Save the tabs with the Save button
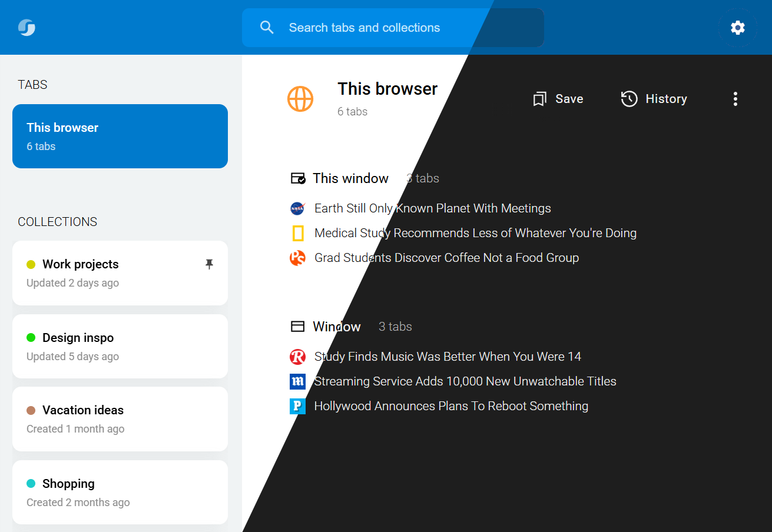 pos(558,99)
